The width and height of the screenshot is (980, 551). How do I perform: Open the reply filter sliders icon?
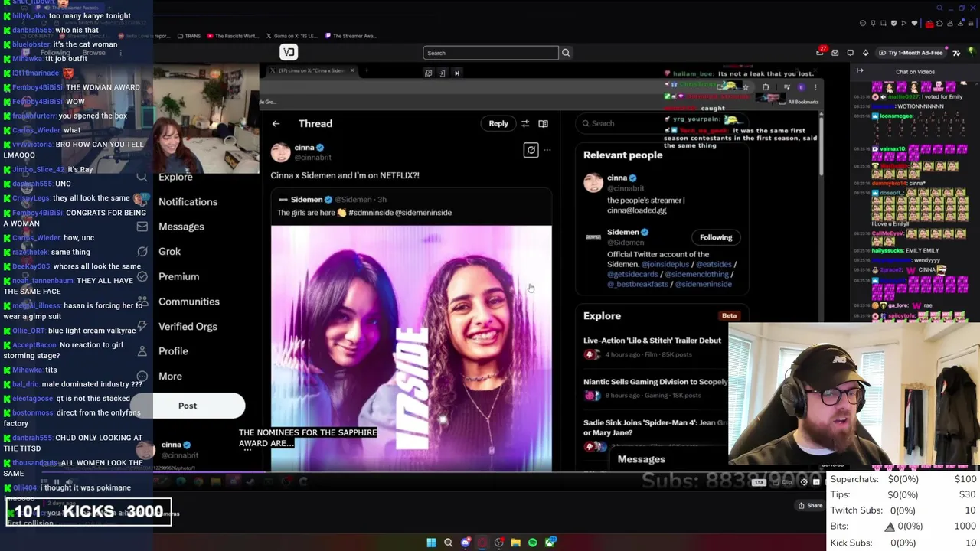click(525, 123)
